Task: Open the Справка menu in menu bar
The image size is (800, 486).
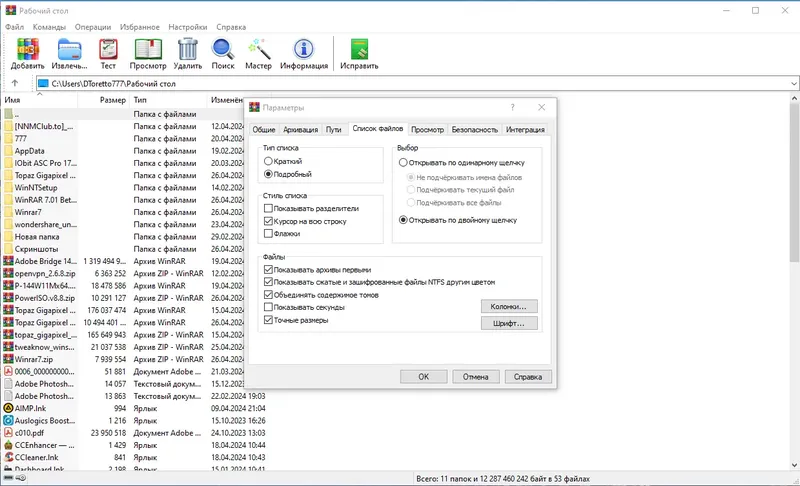Action: [231, 27]
